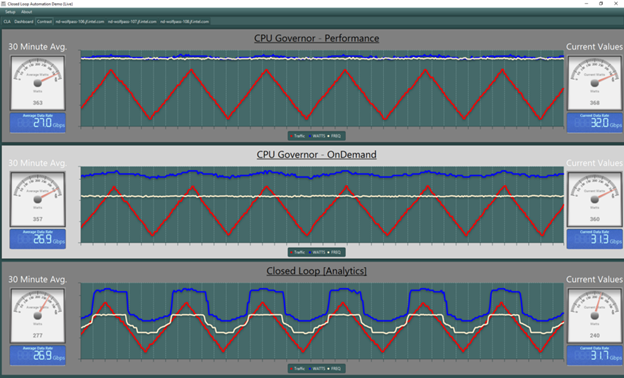Click the FREQ legend entry in the OnDemand chart
This screenshot has width=624, height=378.
coord(334,252)
